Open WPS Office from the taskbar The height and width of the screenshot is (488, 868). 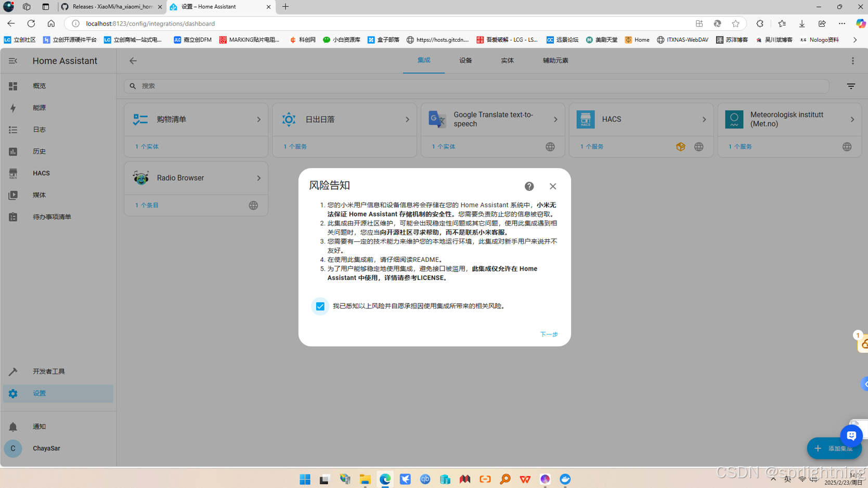tap(525, 479)
